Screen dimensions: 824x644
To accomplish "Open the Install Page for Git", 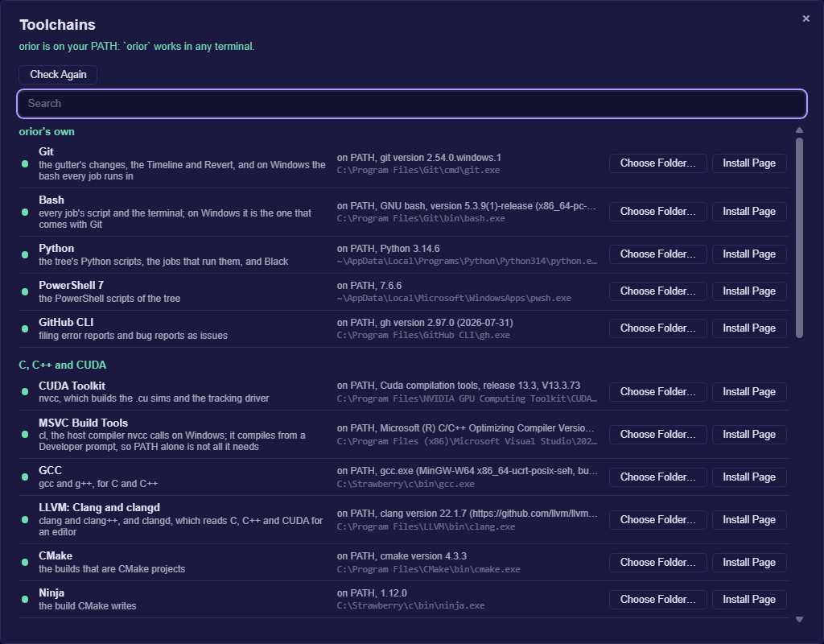I will (x=749, y=163).
